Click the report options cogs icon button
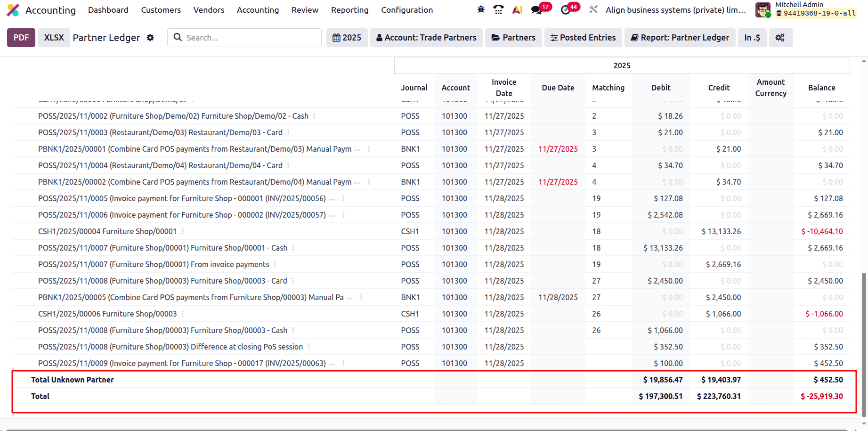 (x=780, y=38)
